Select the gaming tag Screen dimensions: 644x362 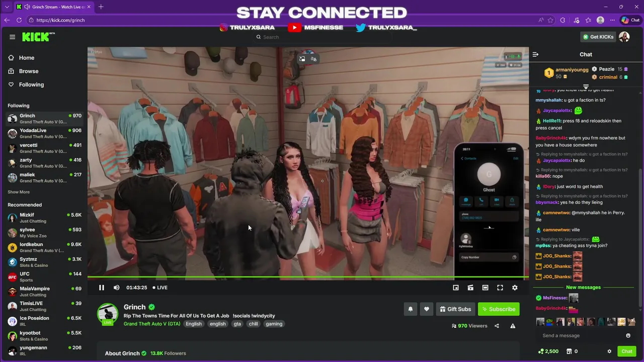(274, 324)
